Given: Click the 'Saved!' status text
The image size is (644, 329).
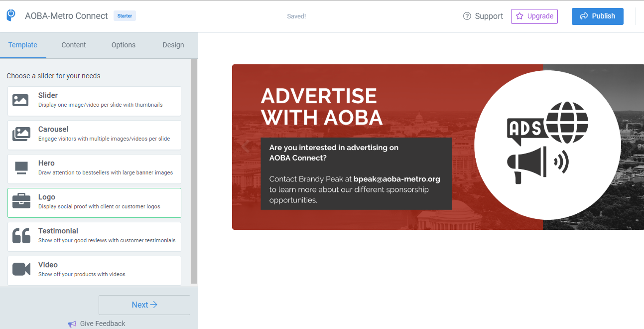Looking at the screenshot, I should [296, 16].
